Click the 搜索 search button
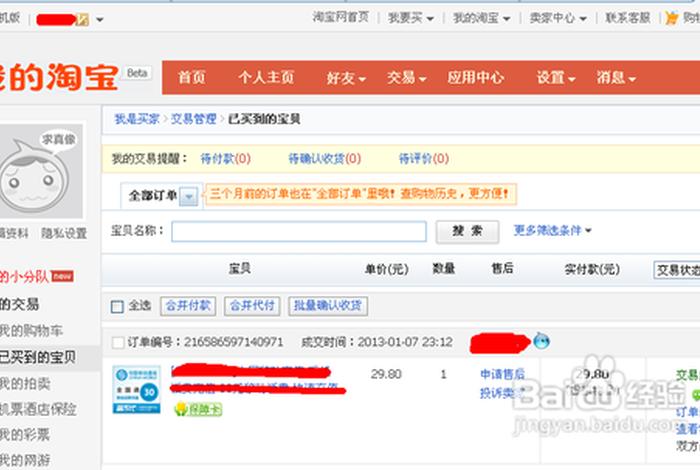Viewport: 700px width, 470px height. (x=467, y=232)
